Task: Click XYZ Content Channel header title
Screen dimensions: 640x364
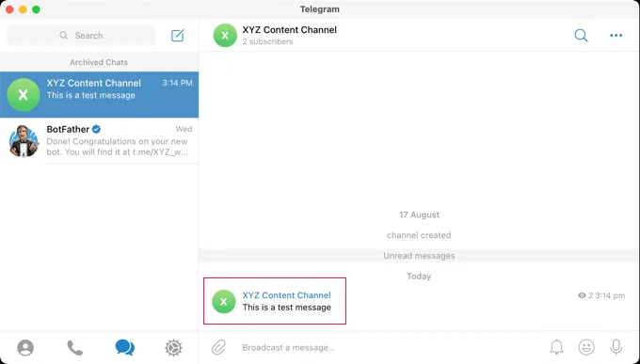Action: (289, 30)
